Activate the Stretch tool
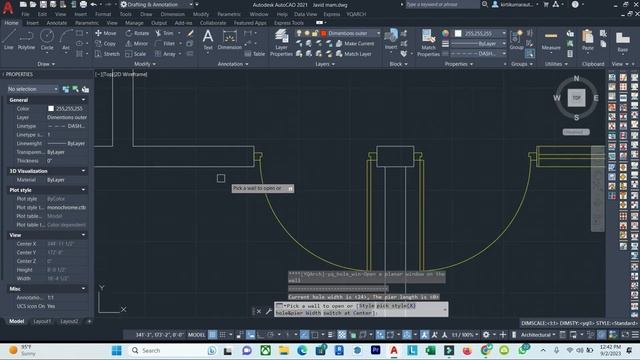Screen dimensions: 640x360 (107, 54)
